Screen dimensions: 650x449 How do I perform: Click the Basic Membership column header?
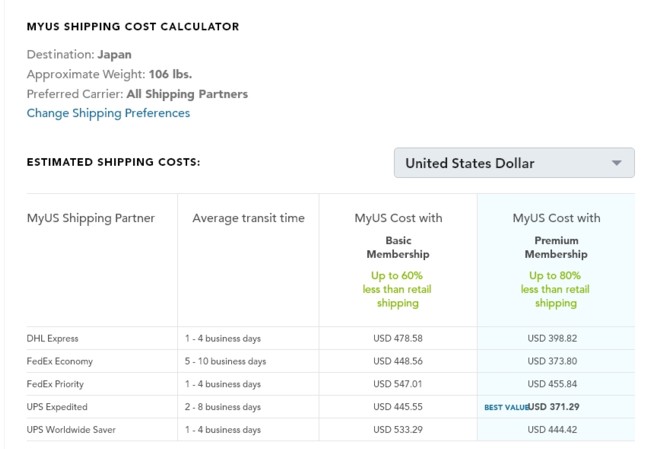click(x=398, y=247)
